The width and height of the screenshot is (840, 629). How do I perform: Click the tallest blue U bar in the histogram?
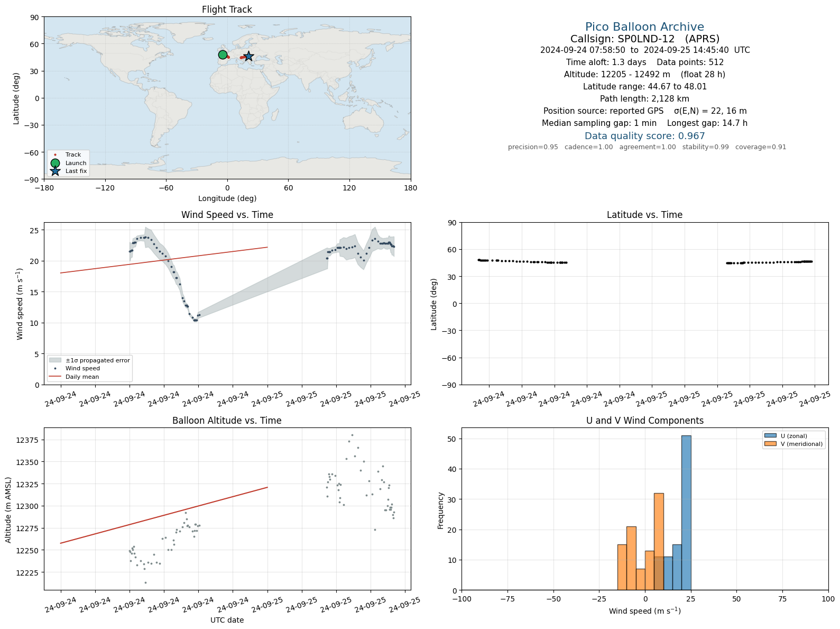coord(686,513)
